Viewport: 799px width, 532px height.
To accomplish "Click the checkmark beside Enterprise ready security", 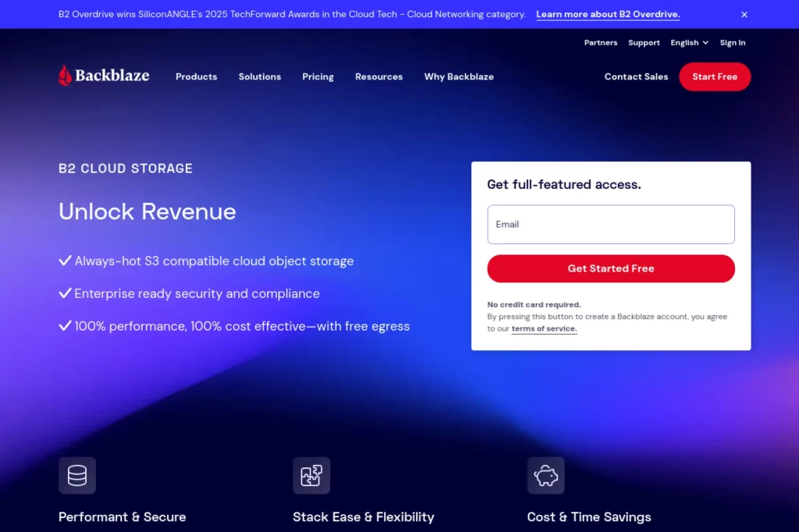I will coord(65,293).
